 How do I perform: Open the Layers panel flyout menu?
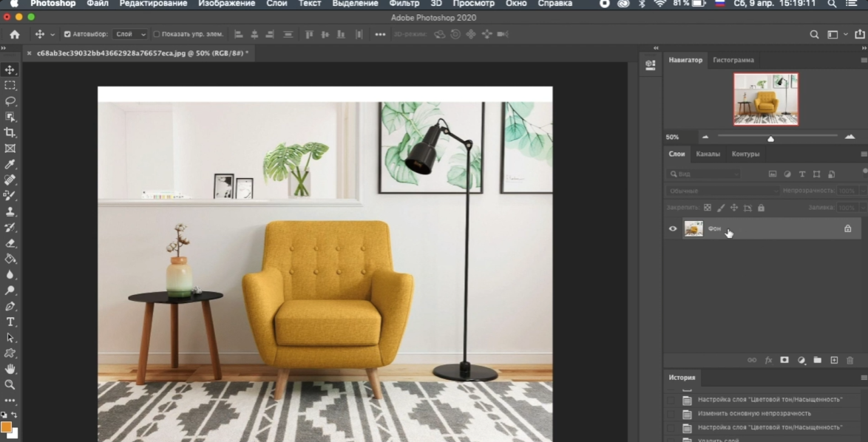864,154
